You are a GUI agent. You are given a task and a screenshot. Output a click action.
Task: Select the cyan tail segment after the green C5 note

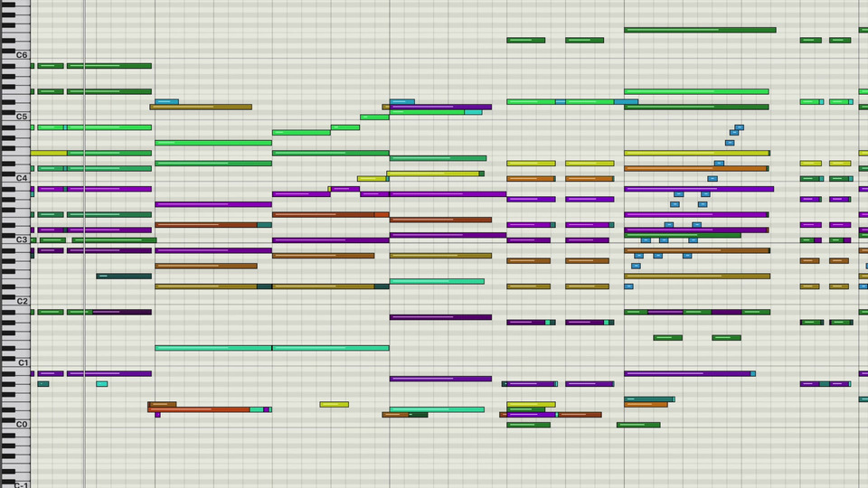473,112
